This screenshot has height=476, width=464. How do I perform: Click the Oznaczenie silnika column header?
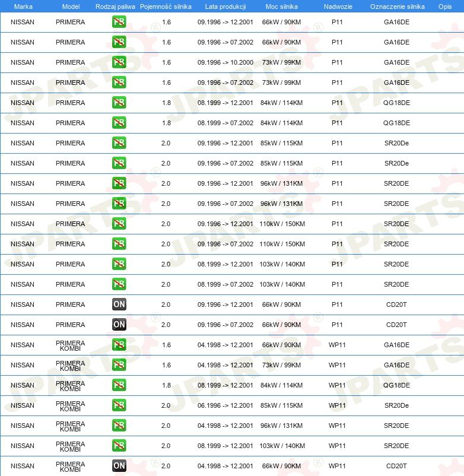click(397, 7)
